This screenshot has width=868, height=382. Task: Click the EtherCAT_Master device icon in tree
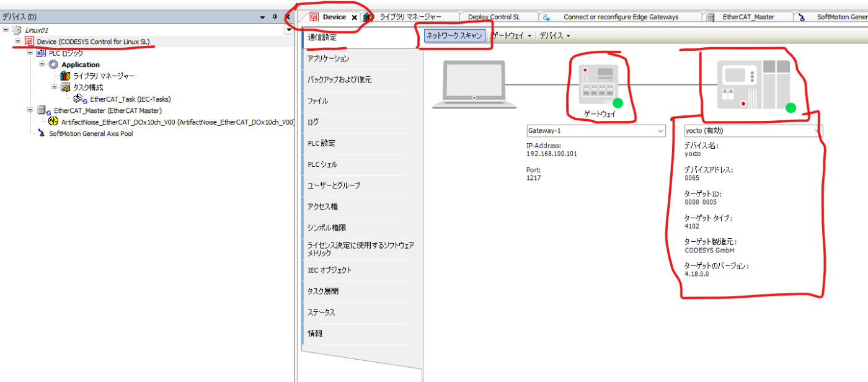click(x=45, y=110)
